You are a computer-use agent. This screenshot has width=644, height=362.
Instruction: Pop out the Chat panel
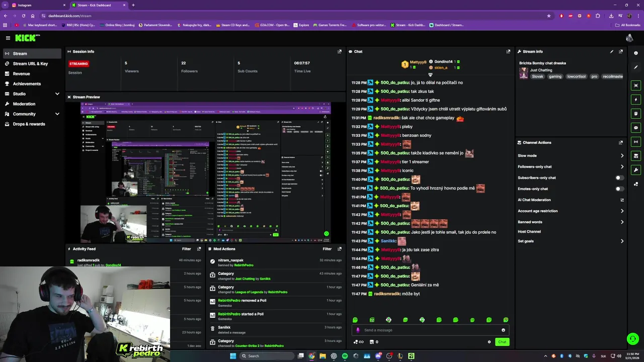(508, 51)
